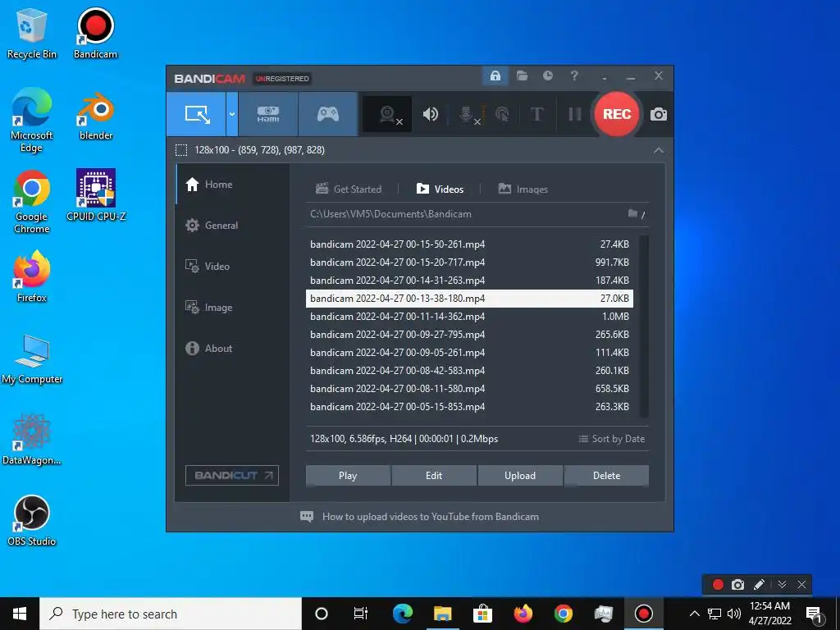This screenshot has height=630, width=840.
Task: Select bandicam 2022-04-27 00-08-42-583.mp4
Action: tap(469, 371)
